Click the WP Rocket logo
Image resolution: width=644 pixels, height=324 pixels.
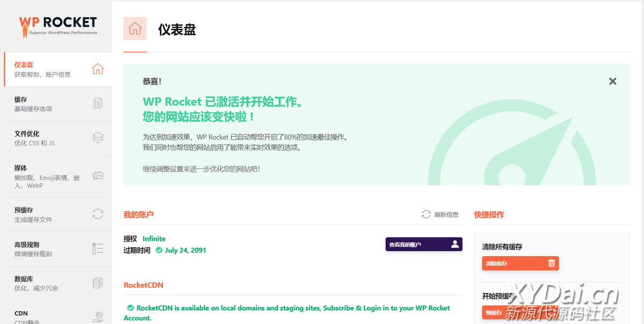tap(58, 25)
